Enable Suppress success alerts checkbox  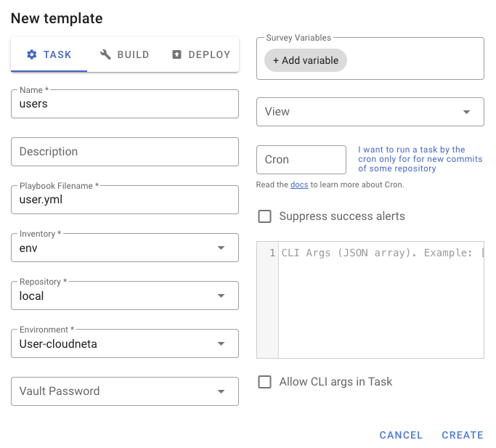click(x=265, y=216)
